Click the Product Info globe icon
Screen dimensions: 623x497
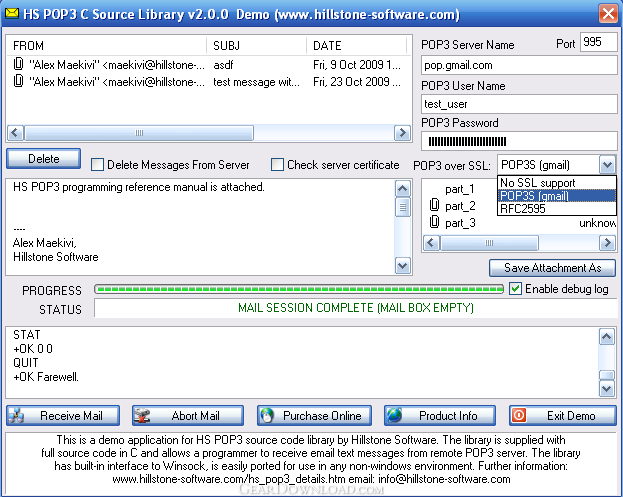point(395,415)
